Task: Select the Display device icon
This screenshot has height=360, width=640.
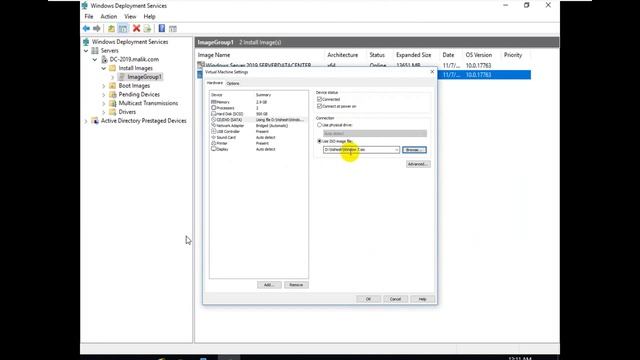Action: 213,149
